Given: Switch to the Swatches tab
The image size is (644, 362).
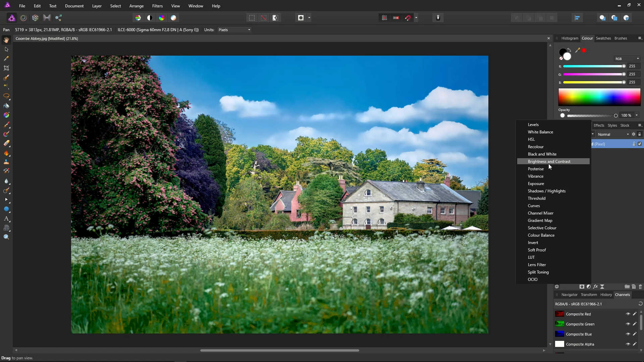Looking at the screenshot, I should (x=603, y=38).
